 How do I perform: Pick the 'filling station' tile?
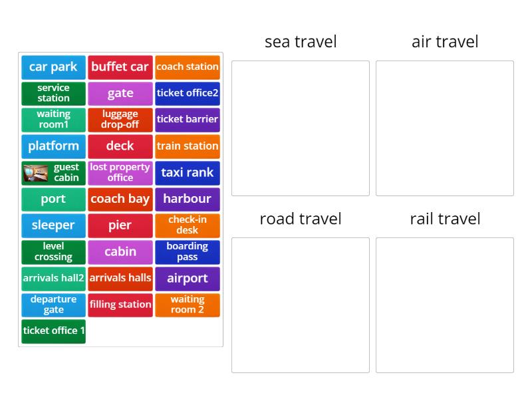(120, 305)
